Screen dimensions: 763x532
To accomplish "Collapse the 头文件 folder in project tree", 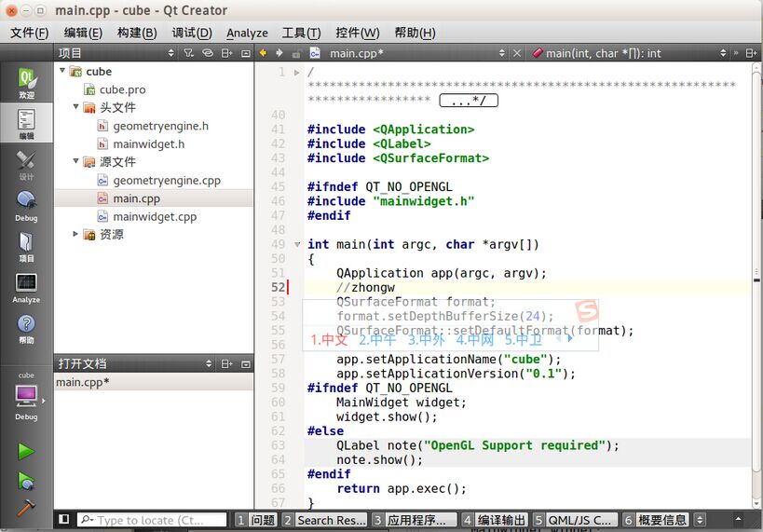I will pyautogui.click(x=75, y=107).
